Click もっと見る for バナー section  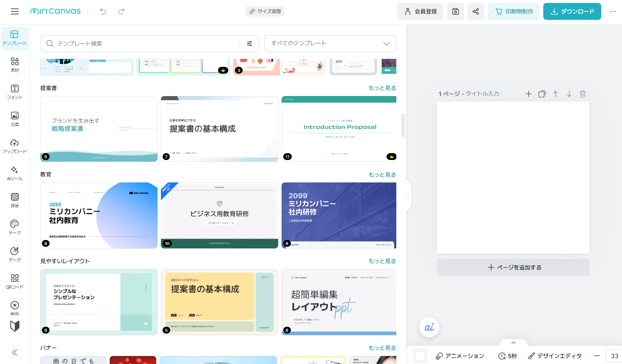[382, 348]
